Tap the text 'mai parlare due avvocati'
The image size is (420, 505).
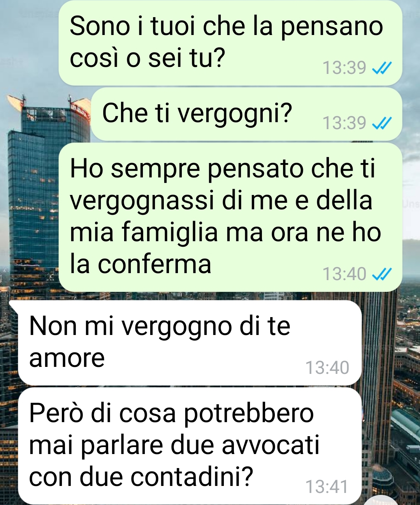coord(174,445)
